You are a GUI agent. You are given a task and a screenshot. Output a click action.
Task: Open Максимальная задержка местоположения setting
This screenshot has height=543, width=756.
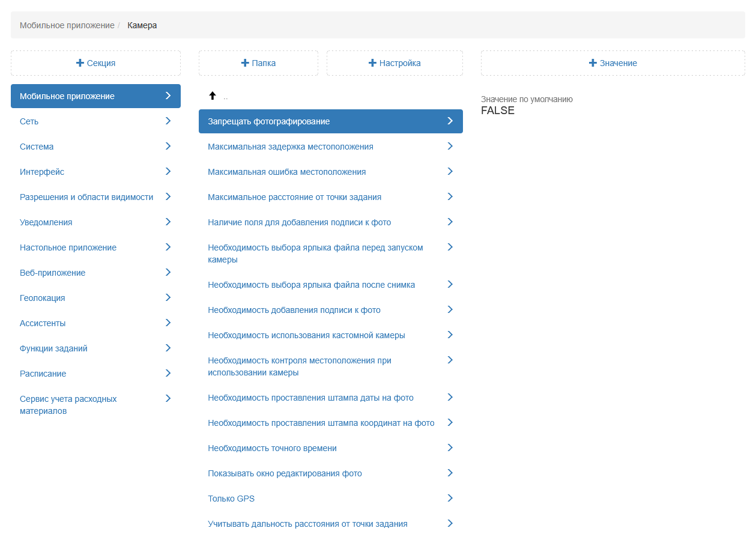291,147
